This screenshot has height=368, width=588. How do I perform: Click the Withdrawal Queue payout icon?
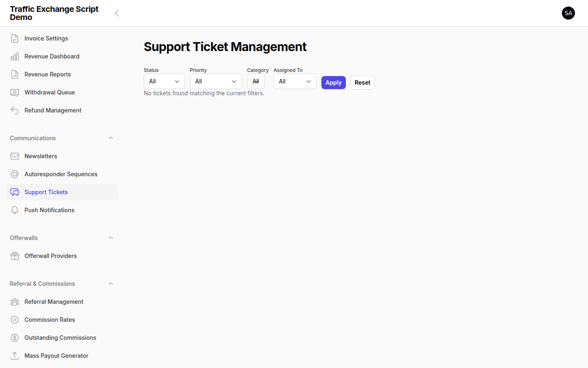pyautogui.click(x=15, y=92)
